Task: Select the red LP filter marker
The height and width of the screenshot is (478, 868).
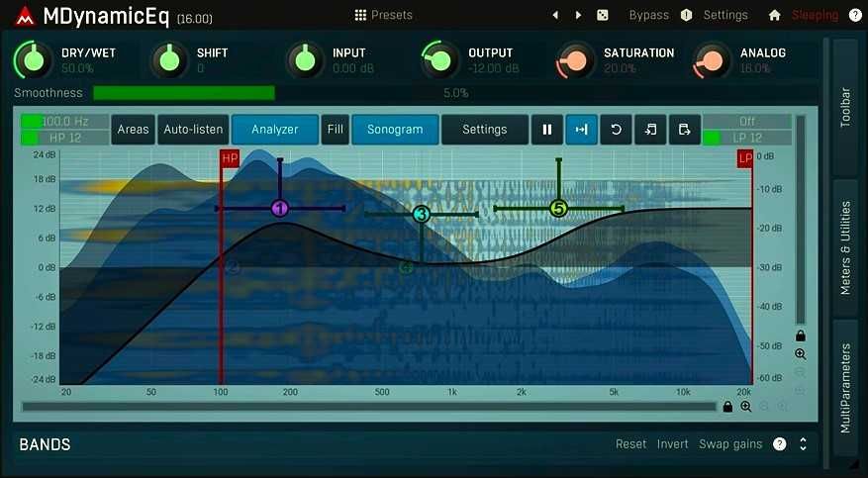Action: pyautogui.click(x=745, y=158)
